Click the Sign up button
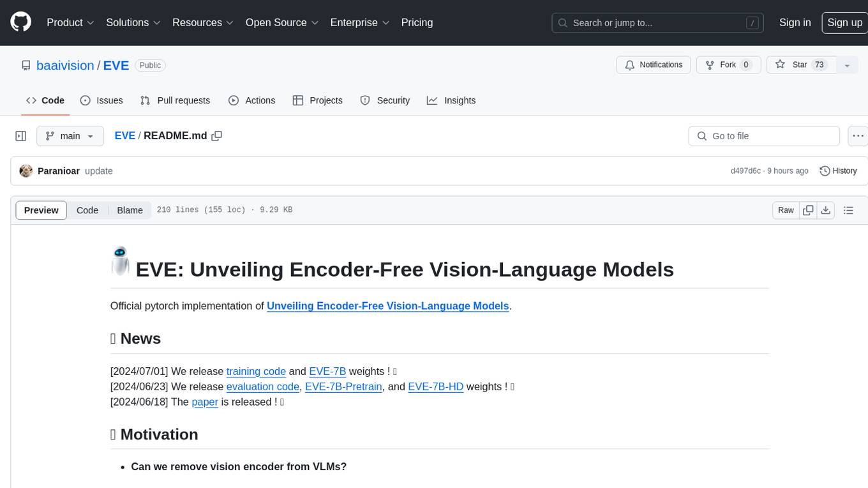The width and height of the screenshot is (868, 488). [844, 22]
